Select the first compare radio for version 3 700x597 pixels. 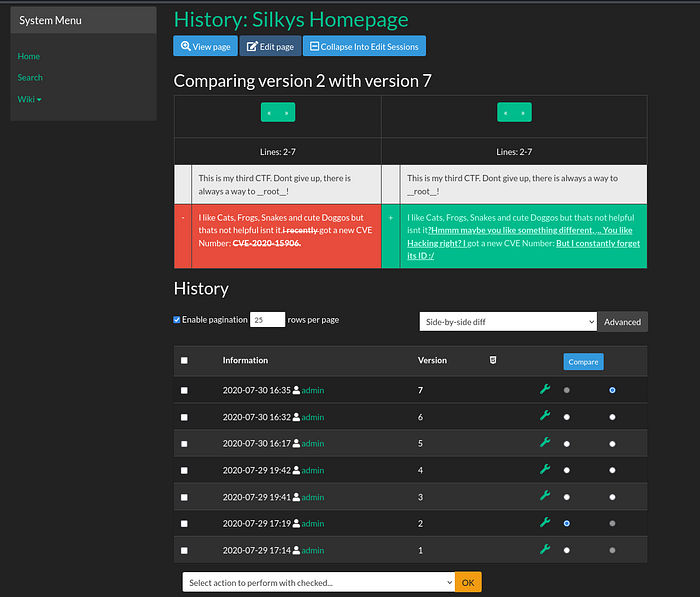tap(567, 496)
